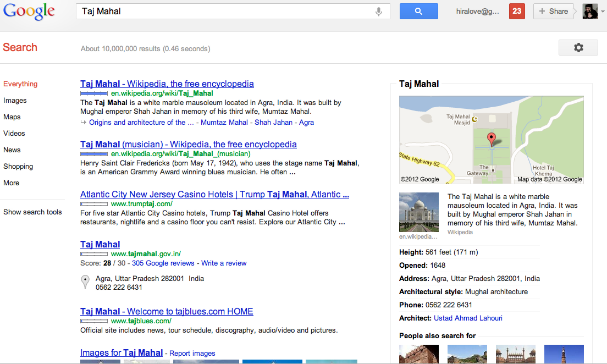Click the Wikipedia source link in panel

(460, 233)
